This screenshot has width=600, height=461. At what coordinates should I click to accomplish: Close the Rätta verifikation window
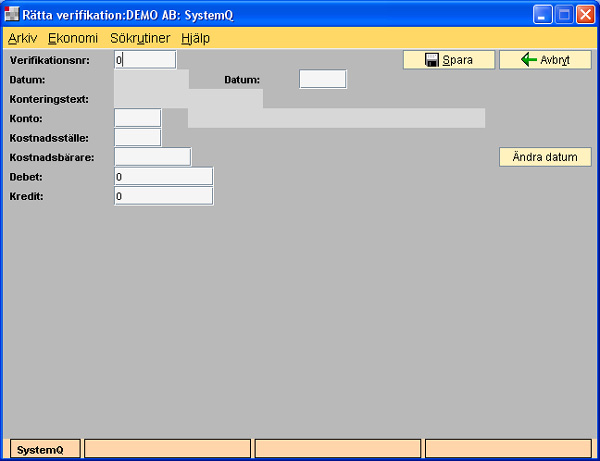coord(585,15)
